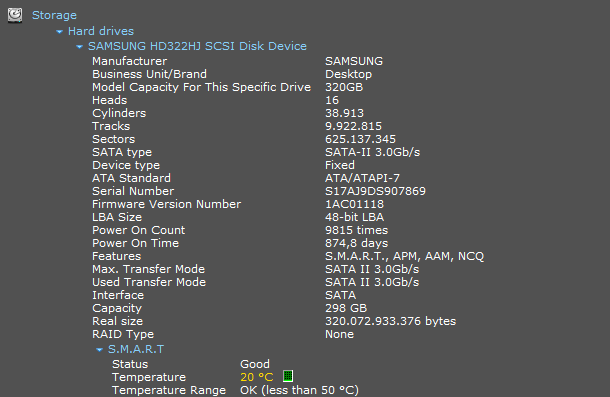Select the SAMSUNG manufacturer value

click(354, 61)
